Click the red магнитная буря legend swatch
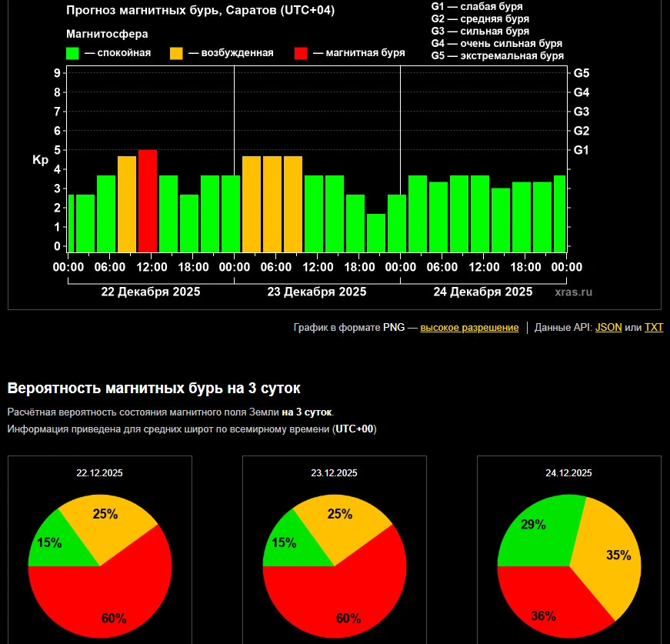This screenshot has height=644, width=670. point(301,53)
